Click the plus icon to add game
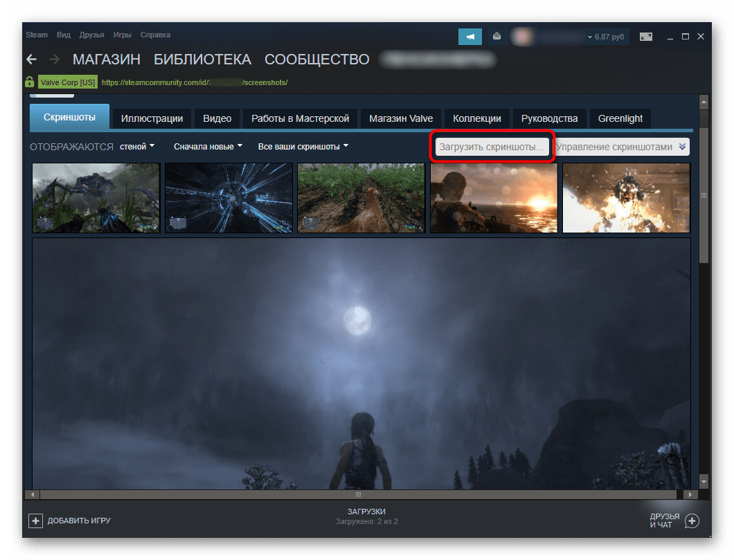The image size is (734, 560). coord(35,520)
